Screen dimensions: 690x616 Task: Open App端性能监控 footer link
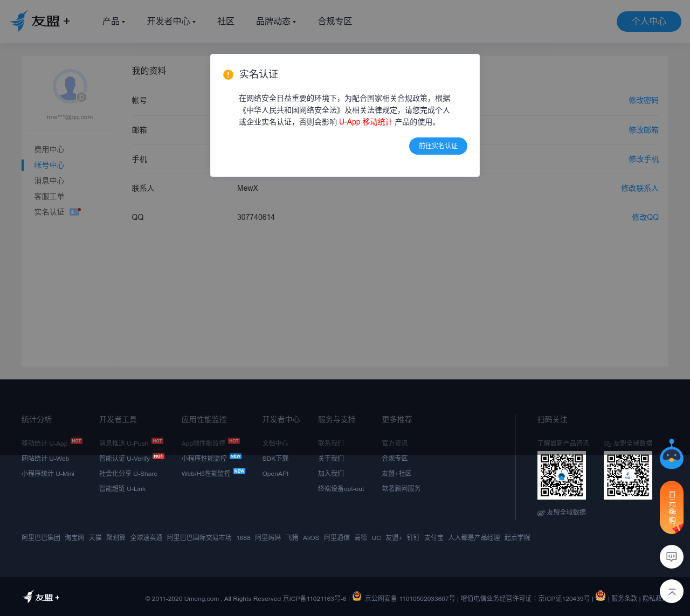(x=203, y=443)
